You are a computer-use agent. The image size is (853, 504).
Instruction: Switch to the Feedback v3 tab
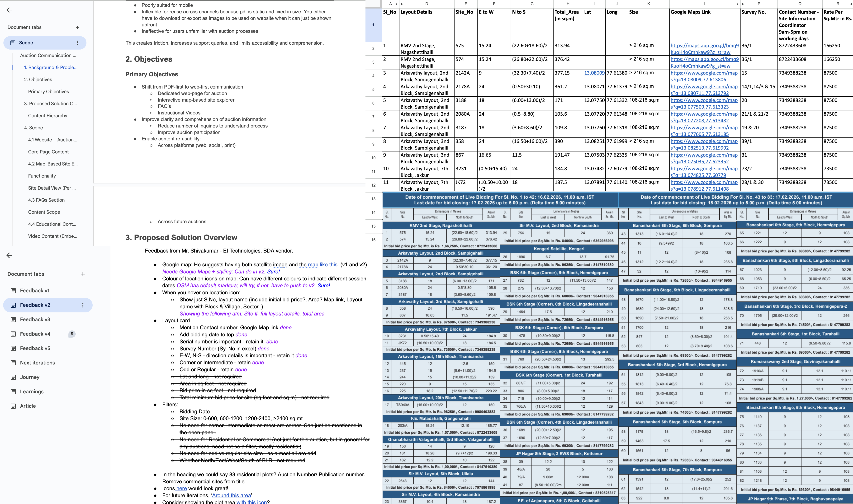(35, 319)
